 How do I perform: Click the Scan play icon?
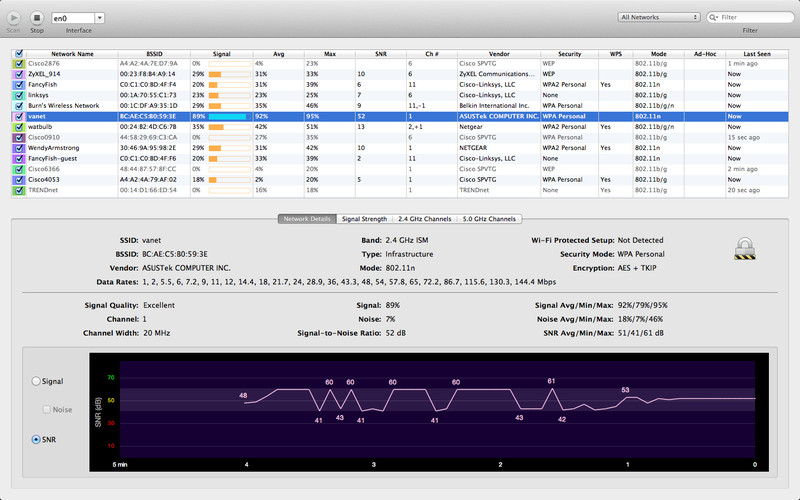pos(14,18)
